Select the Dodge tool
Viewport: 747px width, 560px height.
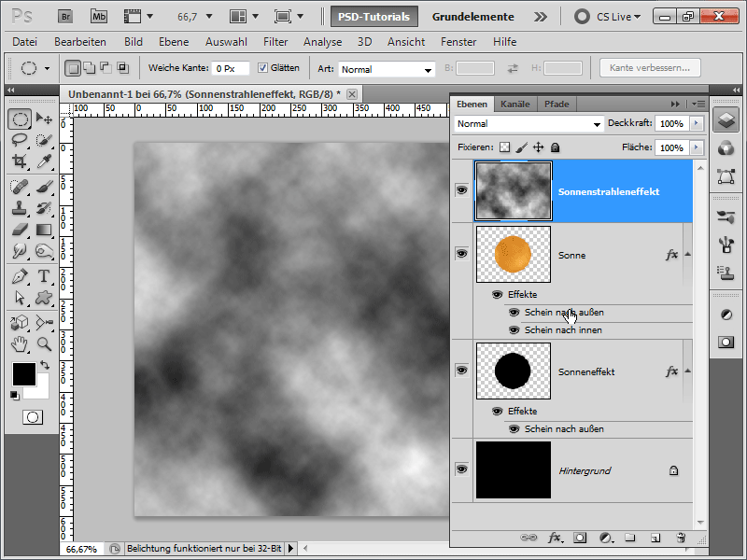click(44, 251)
